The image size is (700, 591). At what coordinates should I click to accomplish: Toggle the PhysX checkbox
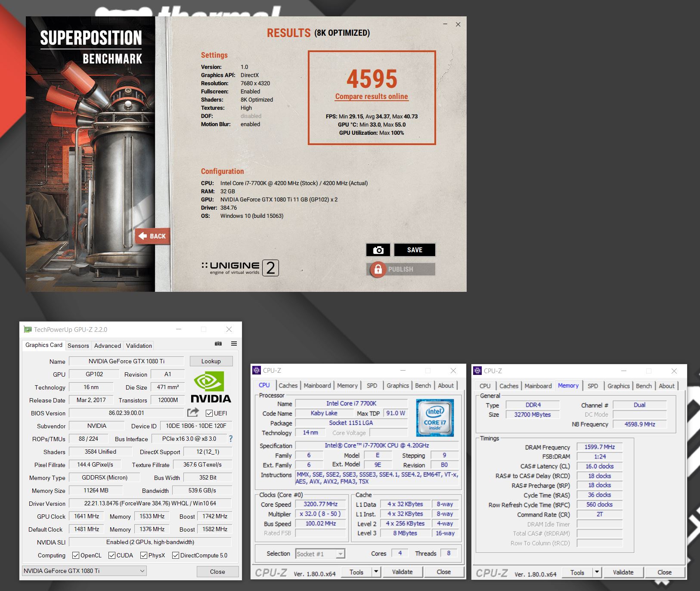pyautogui.click(x=144, y=555)
